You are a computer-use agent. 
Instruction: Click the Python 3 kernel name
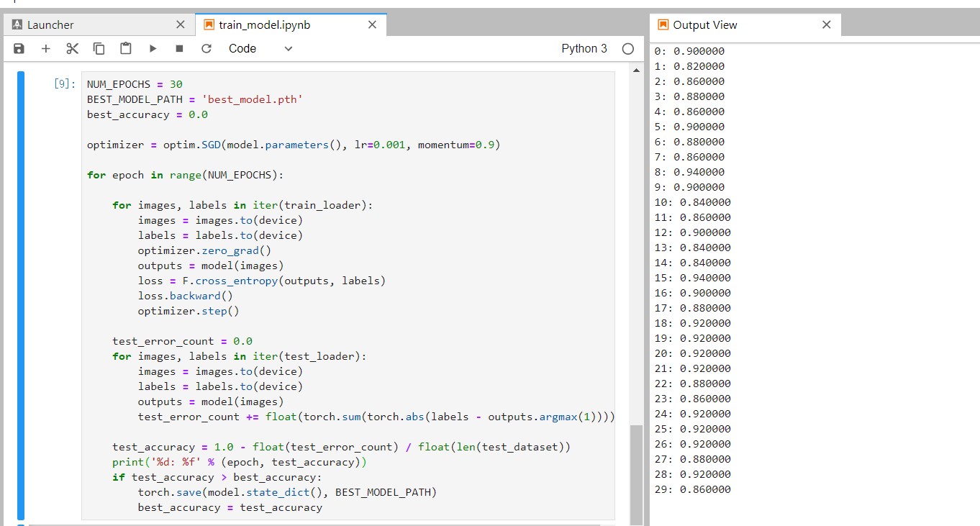point(584,49)
